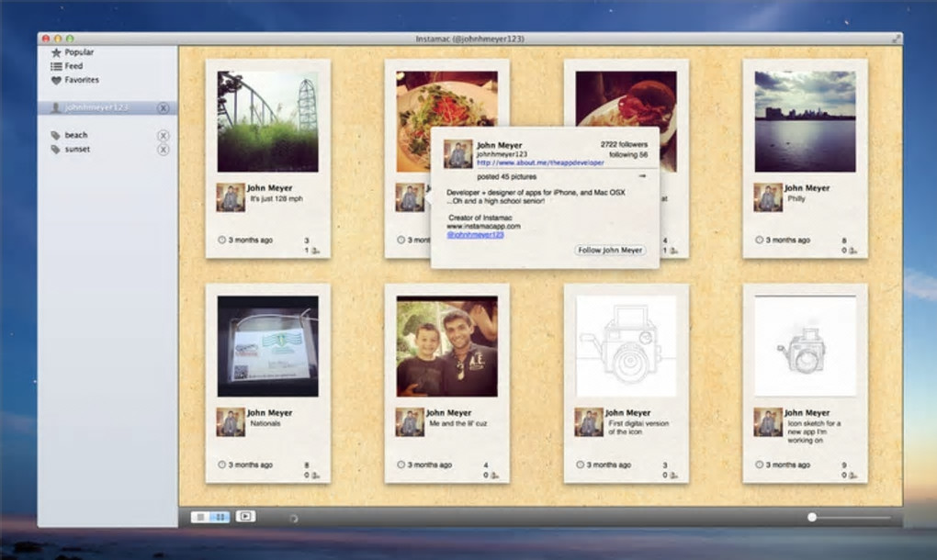The height and width of the screenshot is (560, 937).
Task: Click John Meyer name on Nationals card
Action: pyautogui.click(x=269, y=412)
